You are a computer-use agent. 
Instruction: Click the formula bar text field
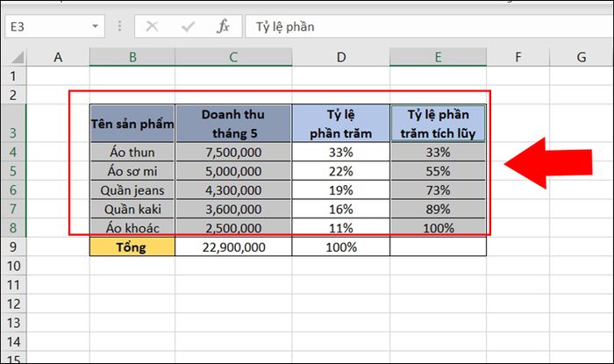429,26
